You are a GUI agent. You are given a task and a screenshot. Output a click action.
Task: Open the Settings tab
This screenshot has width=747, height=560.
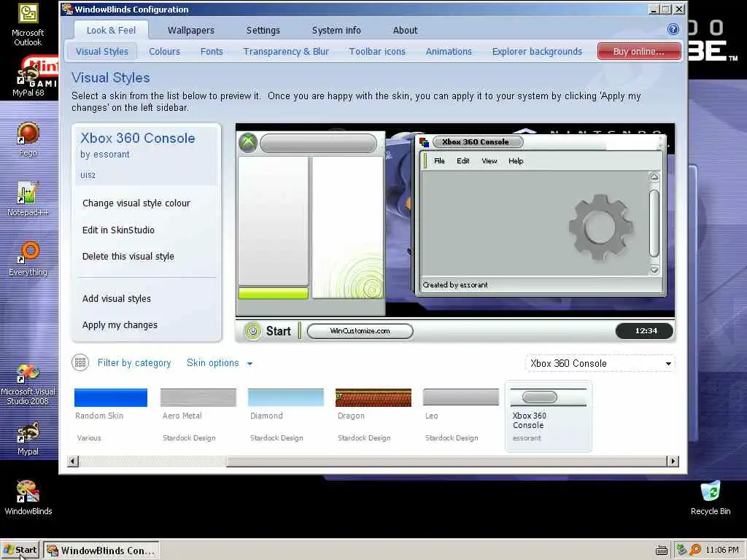point(263,30)
